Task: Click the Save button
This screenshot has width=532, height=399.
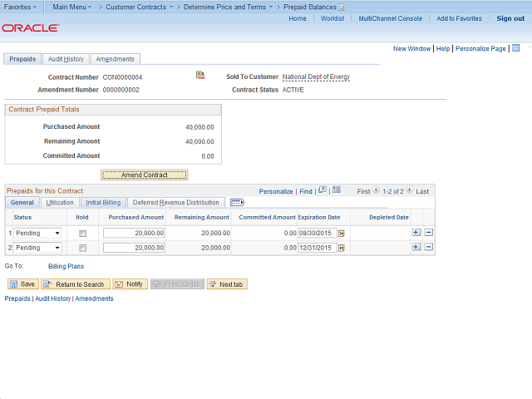Action: pyautogui.click(x=22, y=284)
